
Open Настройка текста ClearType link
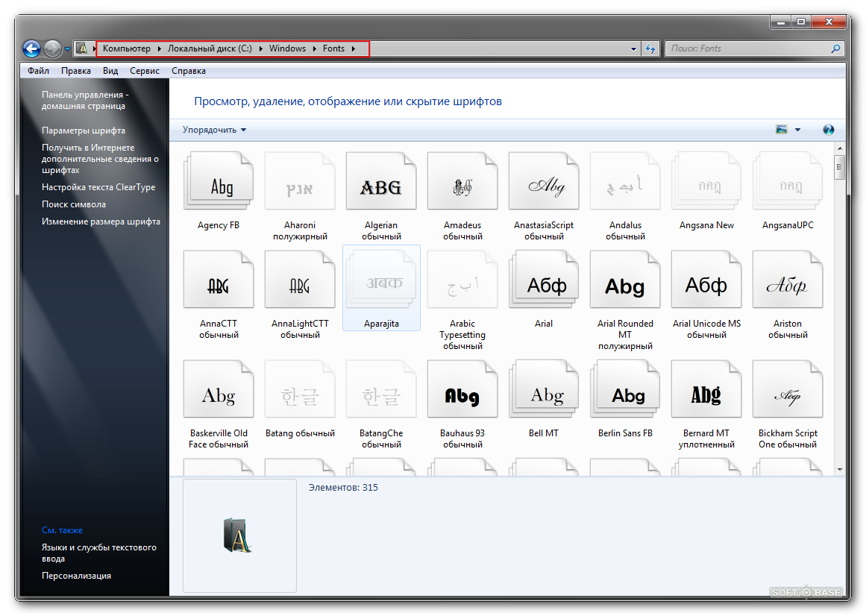[x=98, y=187]
